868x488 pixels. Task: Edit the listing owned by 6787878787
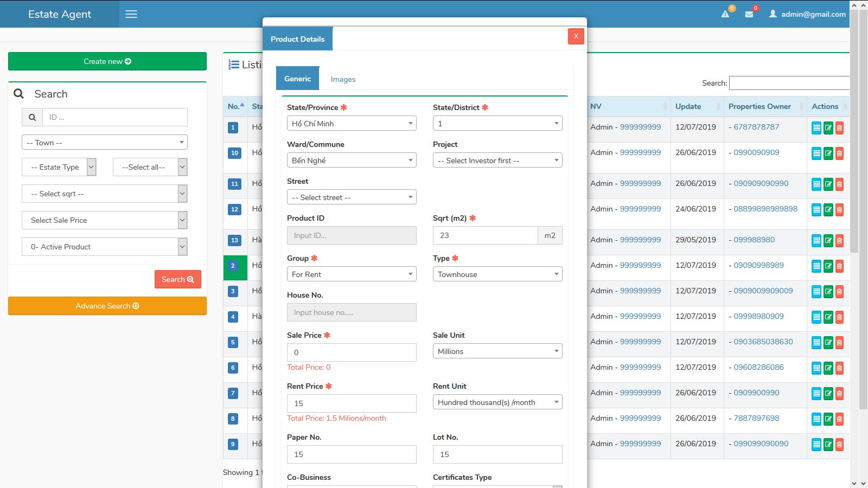coord(828,128)
